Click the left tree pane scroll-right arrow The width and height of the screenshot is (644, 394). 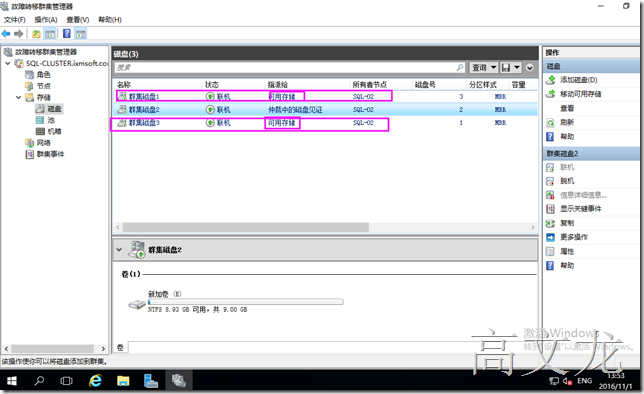point(103,349)
